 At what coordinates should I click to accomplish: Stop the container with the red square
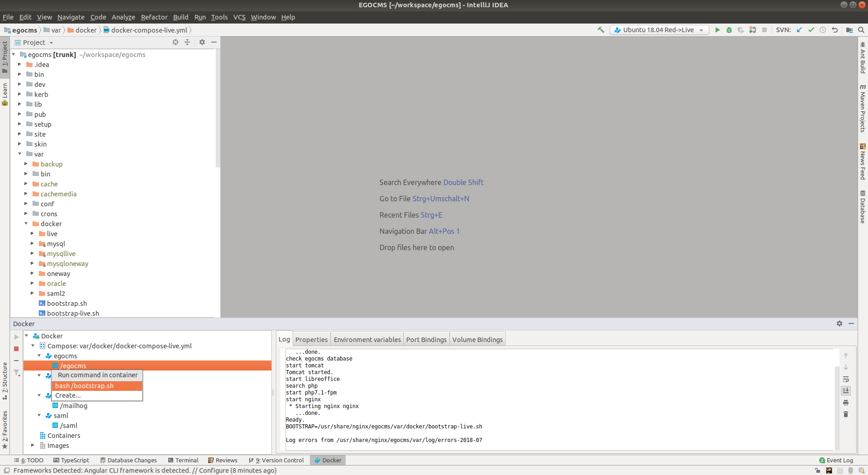coord(16,349)
